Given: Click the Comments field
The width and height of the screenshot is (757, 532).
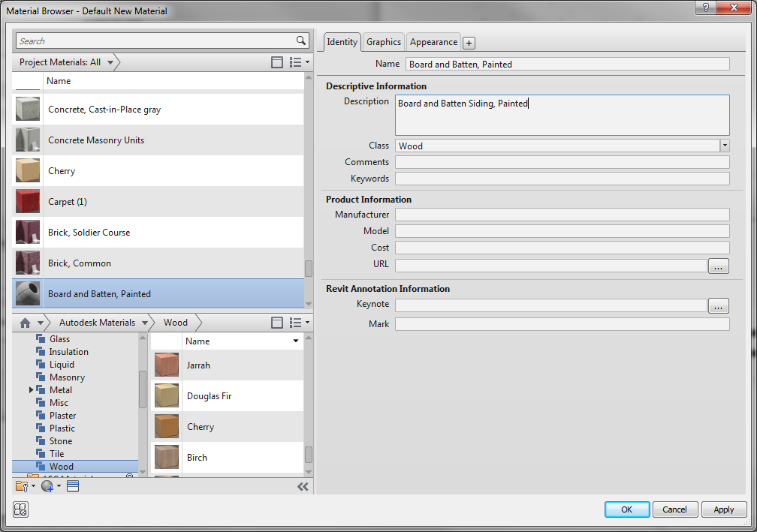Looking at the screenshot, I should pos(562,162).
